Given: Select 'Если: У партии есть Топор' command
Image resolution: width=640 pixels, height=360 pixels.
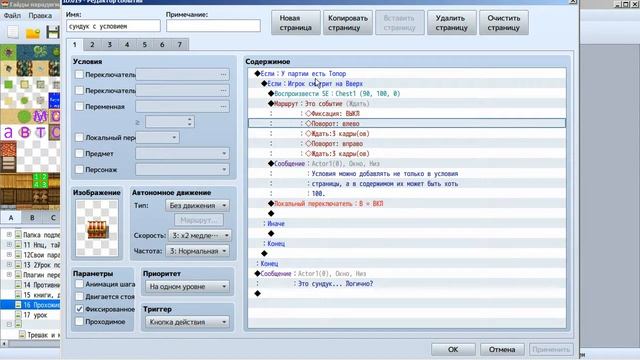Looking at the screenshot, I should [407, 73].
